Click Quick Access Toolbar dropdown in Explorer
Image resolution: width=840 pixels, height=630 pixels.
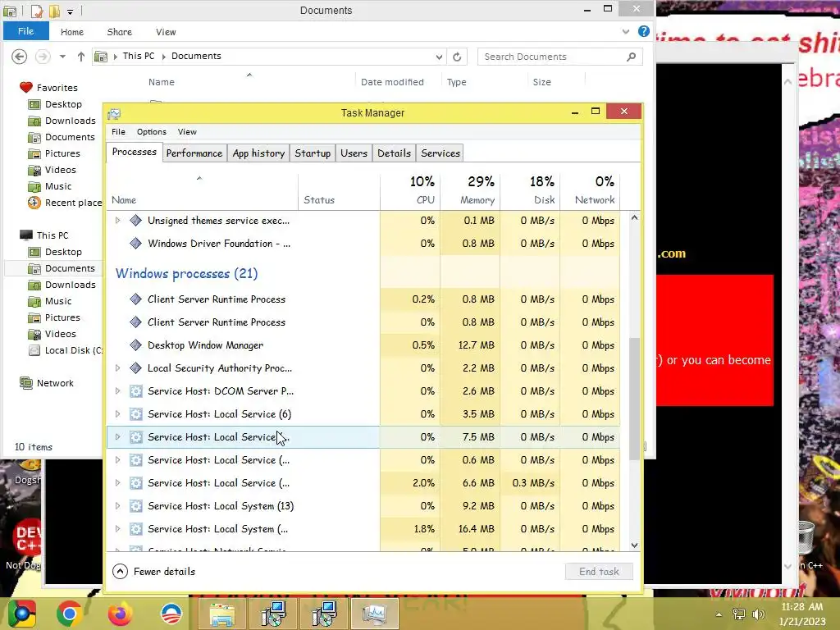(71, 11)
